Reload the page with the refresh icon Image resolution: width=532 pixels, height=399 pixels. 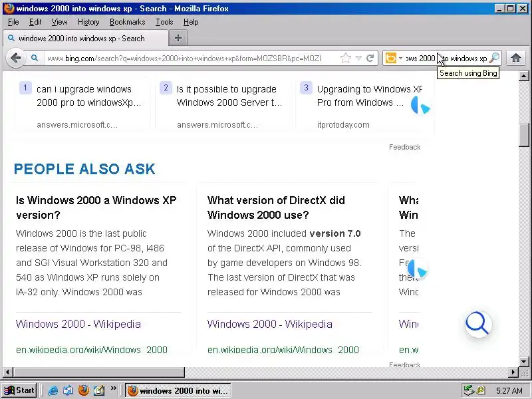point(370,58)
